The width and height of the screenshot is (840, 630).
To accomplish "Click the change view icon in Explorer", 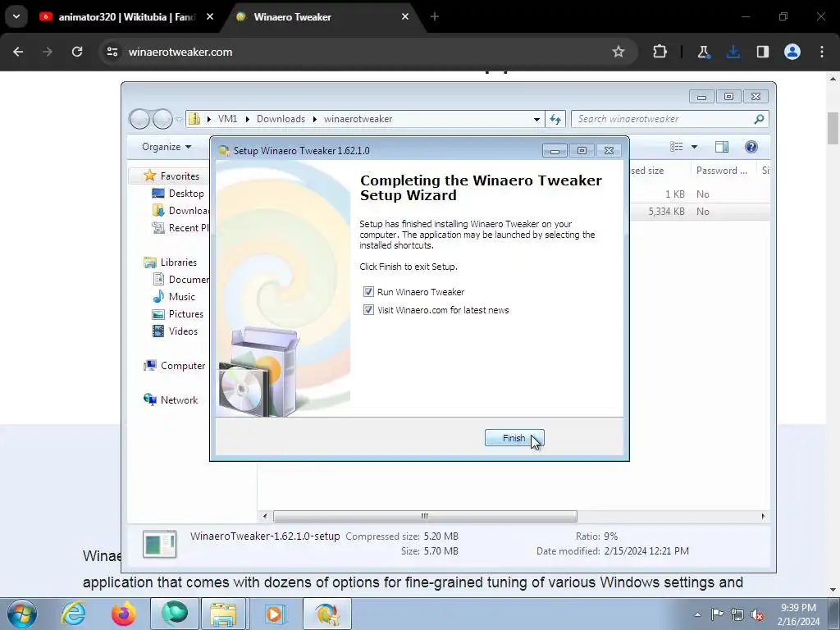I will coord(677,147).
